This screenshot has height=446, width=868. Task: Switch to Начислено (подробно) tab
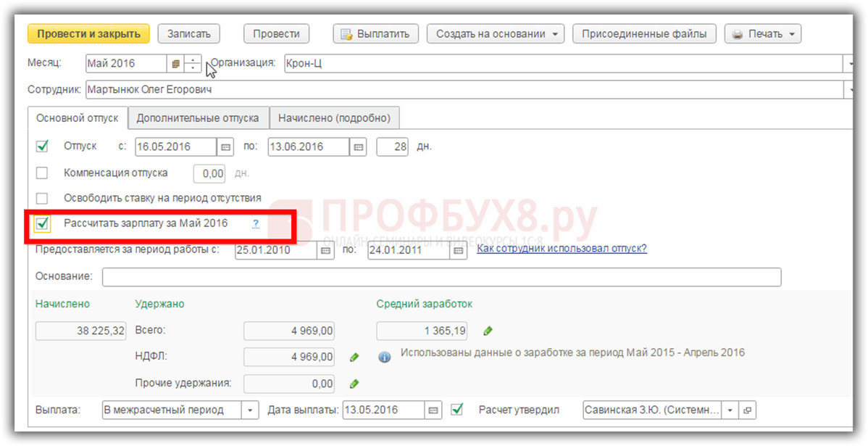[334, 118]
